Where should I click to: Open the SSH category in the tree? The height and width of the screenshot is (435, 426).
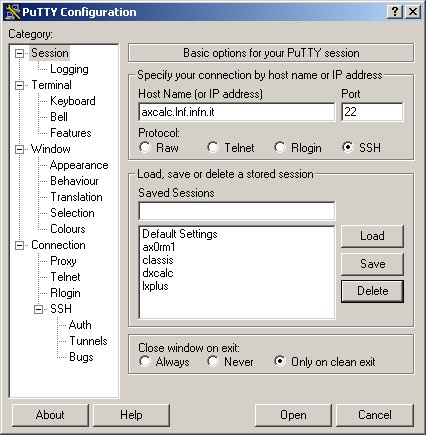[x=61, y=309]
